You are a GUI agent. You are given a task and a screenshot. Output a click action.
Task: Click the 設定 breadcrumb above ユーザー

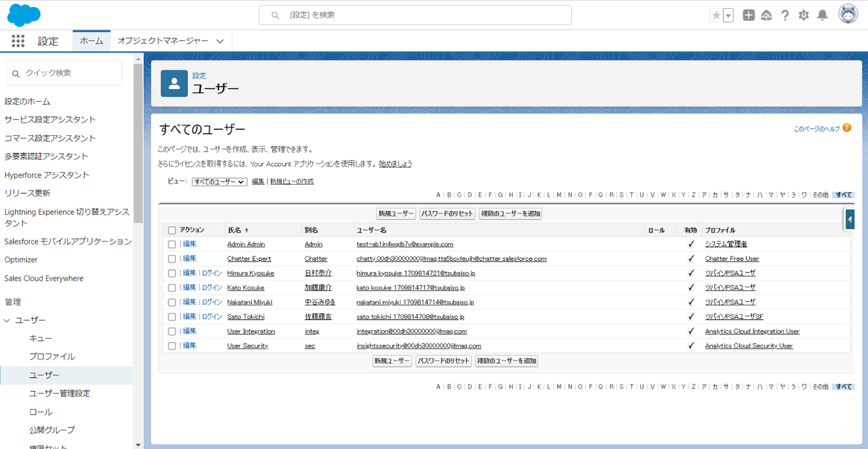pyautogui.click(x=199, y=75)
